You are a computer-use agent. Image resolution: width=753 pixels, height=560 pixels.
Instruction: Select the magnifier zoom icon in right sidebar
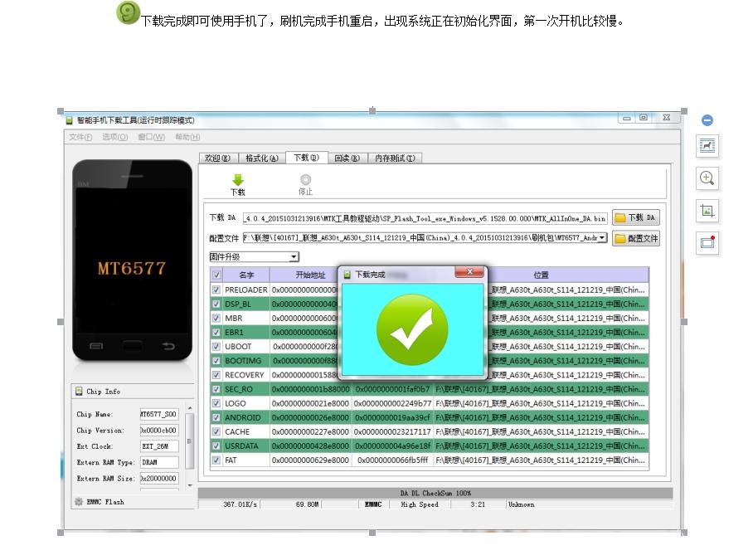point(707,178)
